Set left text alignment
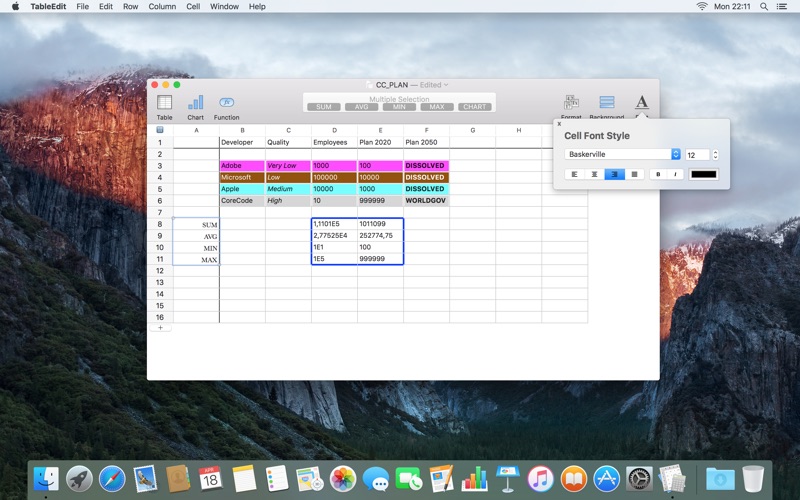 (x=574, y=174)
